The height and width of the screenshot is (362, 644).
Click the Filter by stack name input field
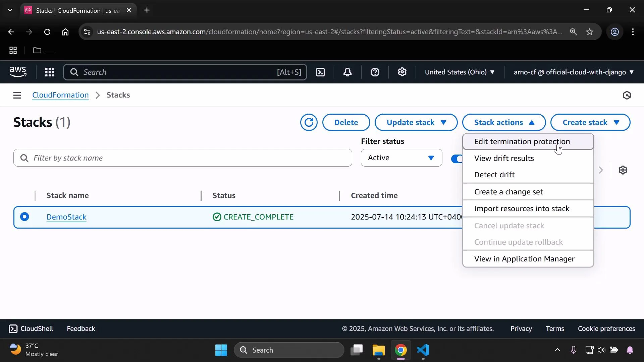(182, 158)
